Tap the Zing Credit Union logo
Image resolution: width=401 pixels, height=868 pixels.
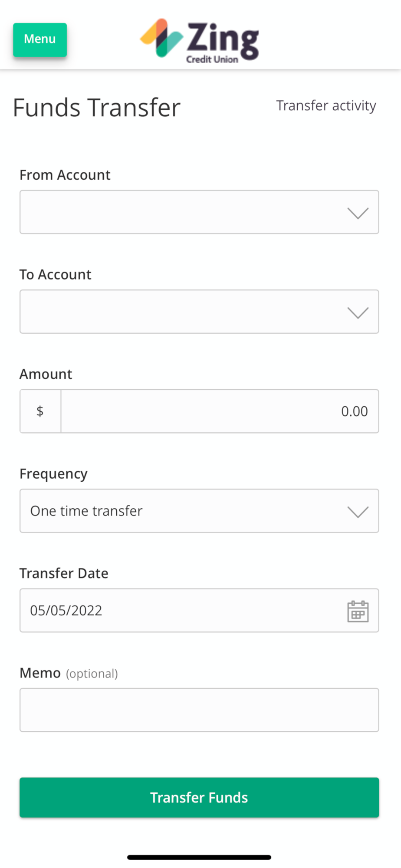click(x=200, y=42)
